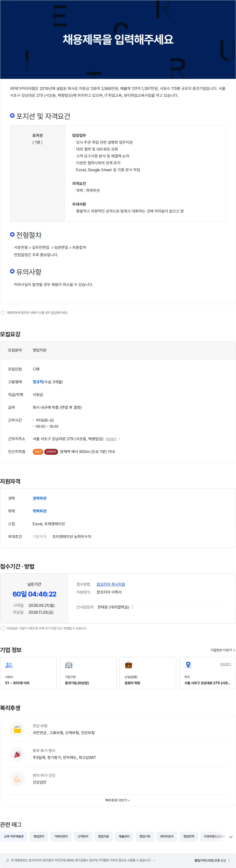Click the info icon beside 마감일은 기업의 사정
The image size is (236, 868).
tap(3, 628)
